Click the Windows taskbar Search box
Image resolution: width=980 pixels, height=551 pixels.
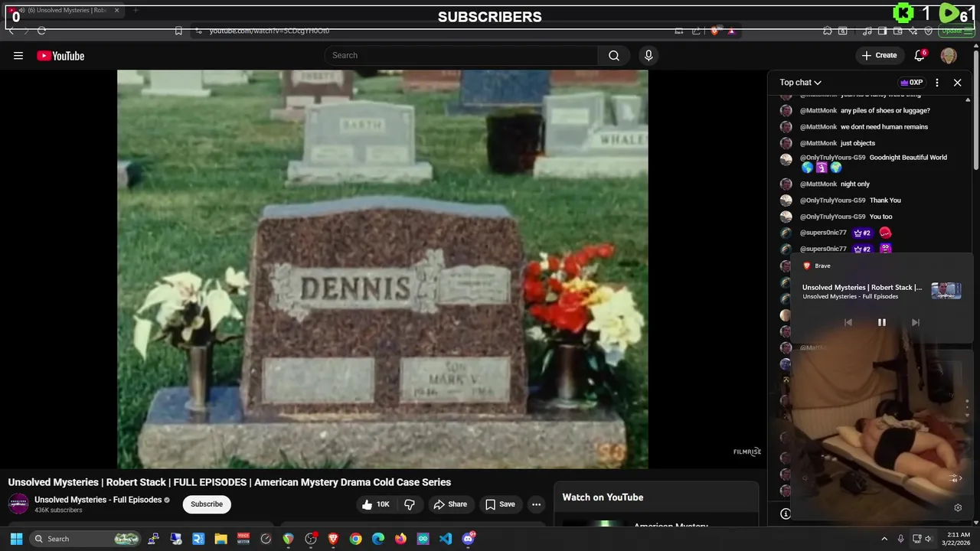[x=86, y=539]
